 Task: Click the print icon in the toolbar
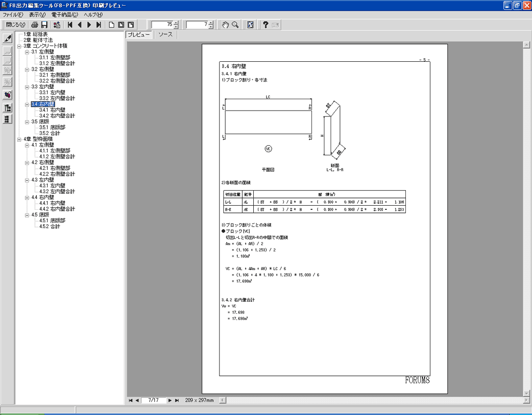pos(35,25)
